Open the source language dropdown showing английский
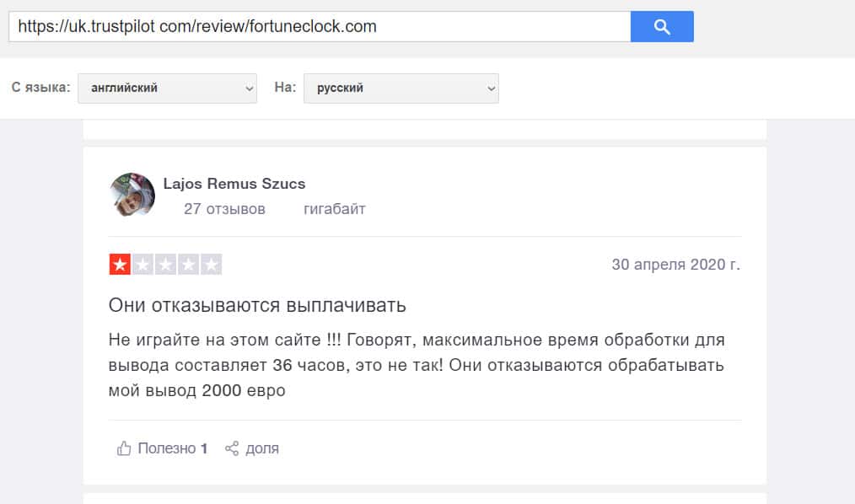Screen dimensions: 855x504 pyautogui.click(x=167, y=88)
